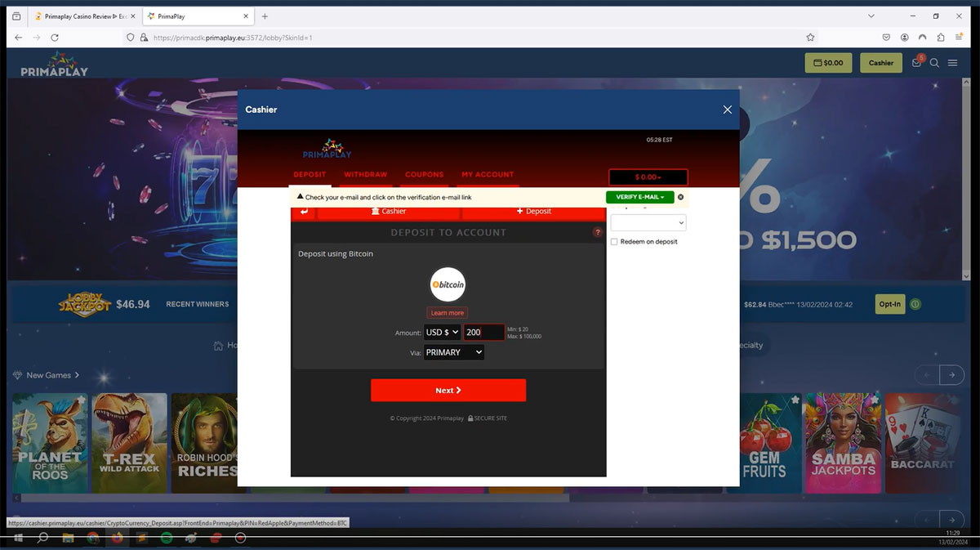The height and width of the screenshot is (550, 980).
Task: Go back in the browser
Action: pyautogui.click(x=18, y=38)
